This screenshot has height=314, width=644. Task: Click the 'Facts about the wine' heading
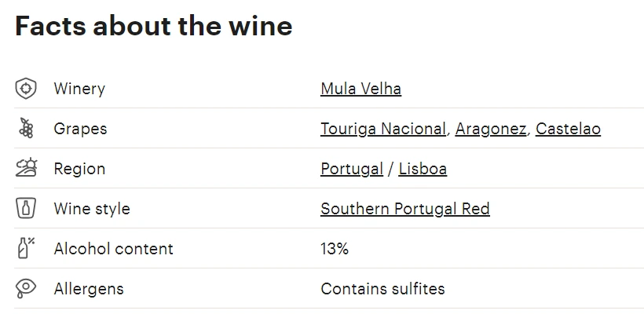point(154,25)
